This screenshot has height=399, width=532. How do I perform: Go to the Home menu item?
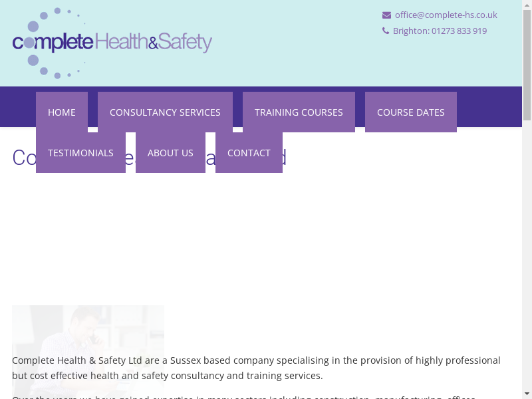(x=62, y=112)
